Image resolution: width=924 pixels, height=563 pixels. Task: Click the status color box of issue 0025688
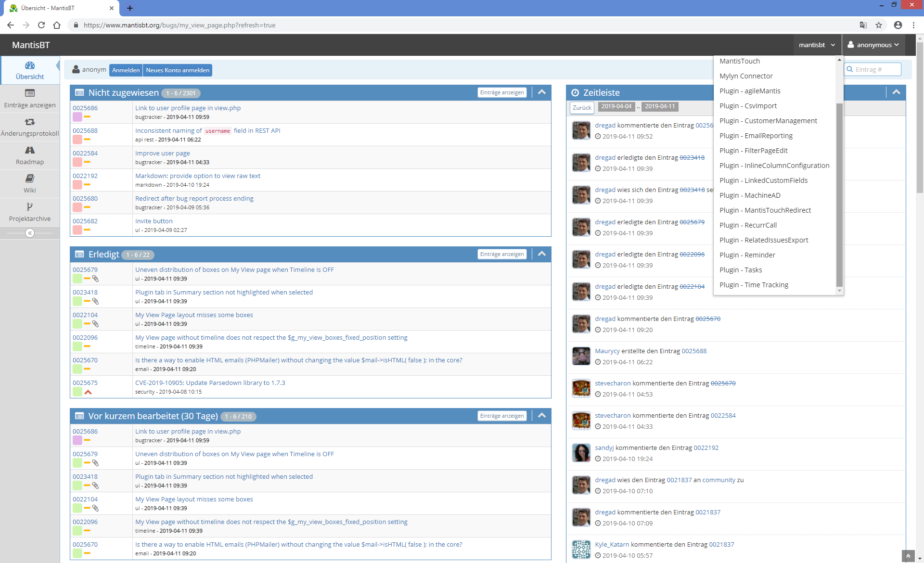(x=77, y=140)
